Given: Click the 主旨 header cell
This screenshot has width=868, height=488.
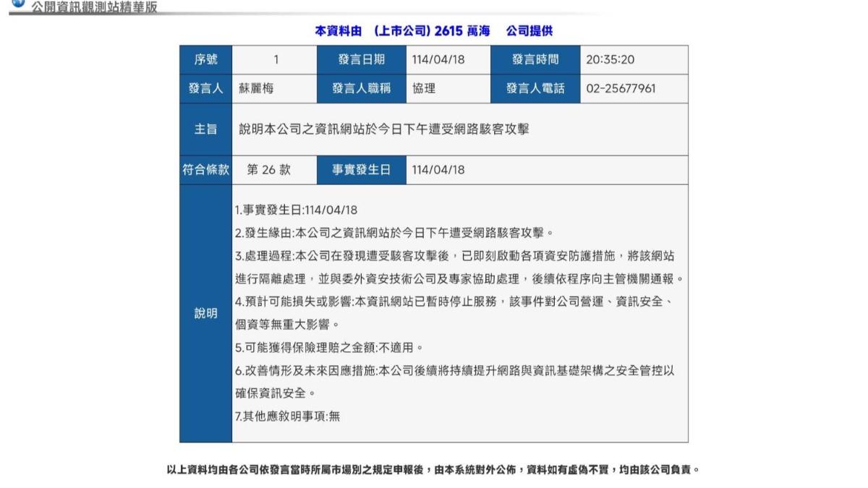Looking at the screenshot, I should 205,129.
